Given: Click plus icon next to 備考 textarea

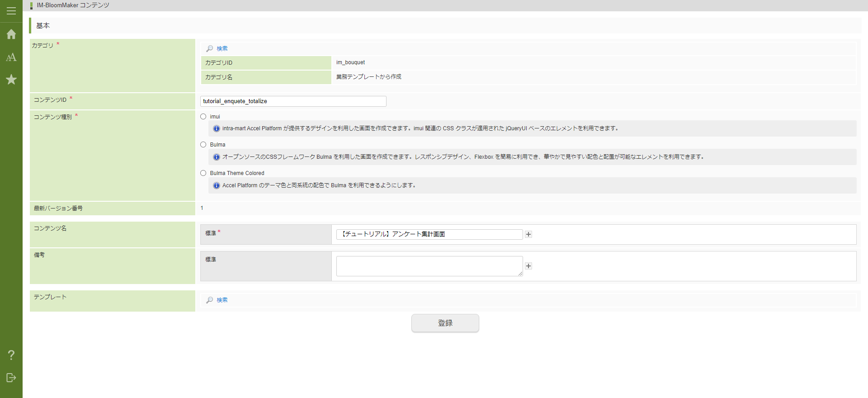Looking at the screenshot, I should 528,266.
